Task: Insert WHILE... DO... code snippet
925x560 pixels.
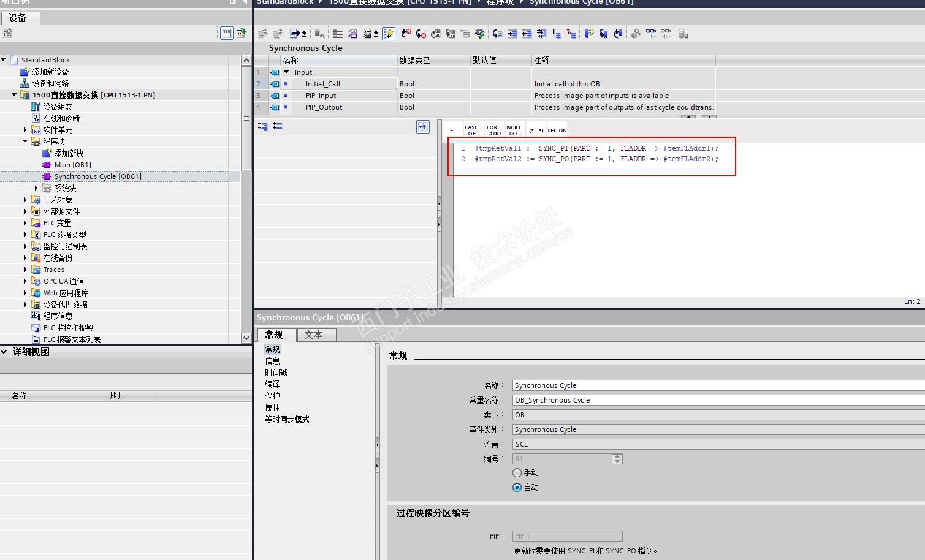Action: (515, 131)
